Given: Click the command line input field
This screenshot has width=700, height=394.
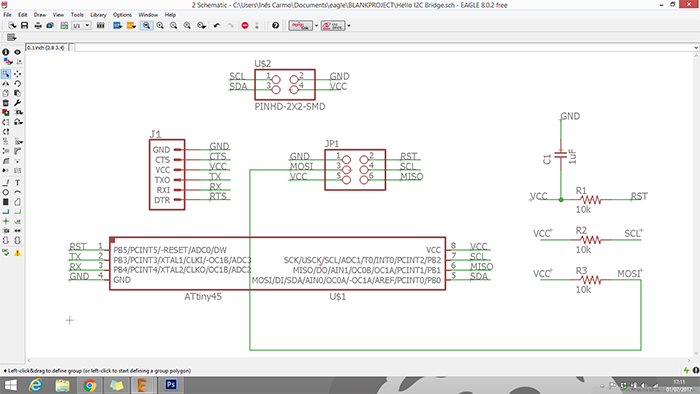Looking at the screenshot, I should (384, 47).
